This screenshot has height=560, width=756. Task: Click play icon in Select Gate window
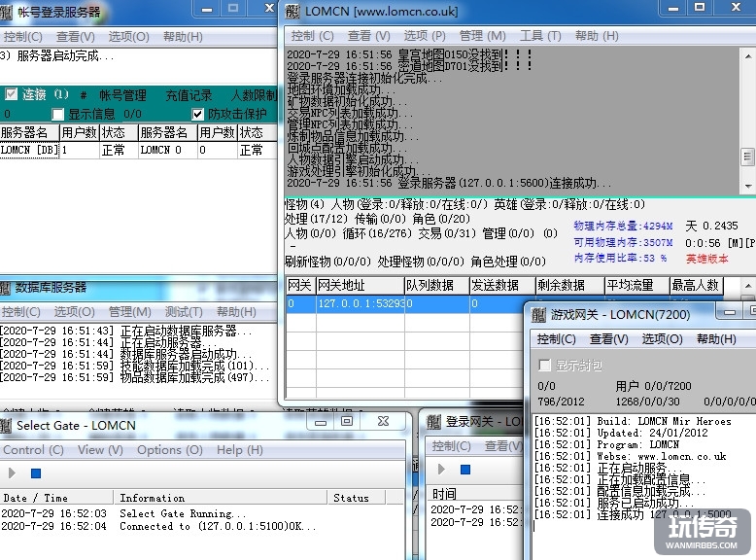tap(12, 473)
